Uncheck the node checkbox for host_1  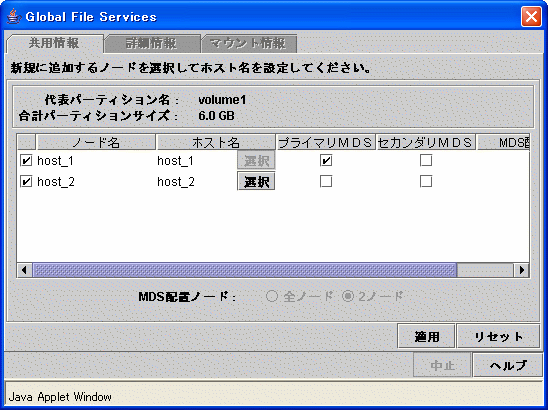tap(26, 160)
